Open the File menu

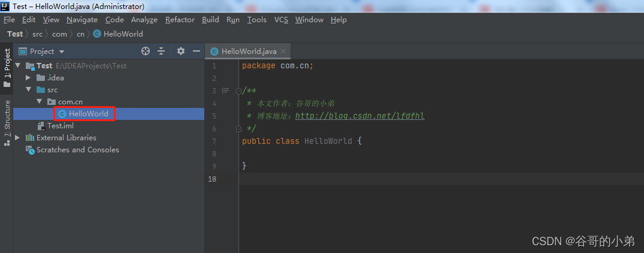(x=9, y=20)
